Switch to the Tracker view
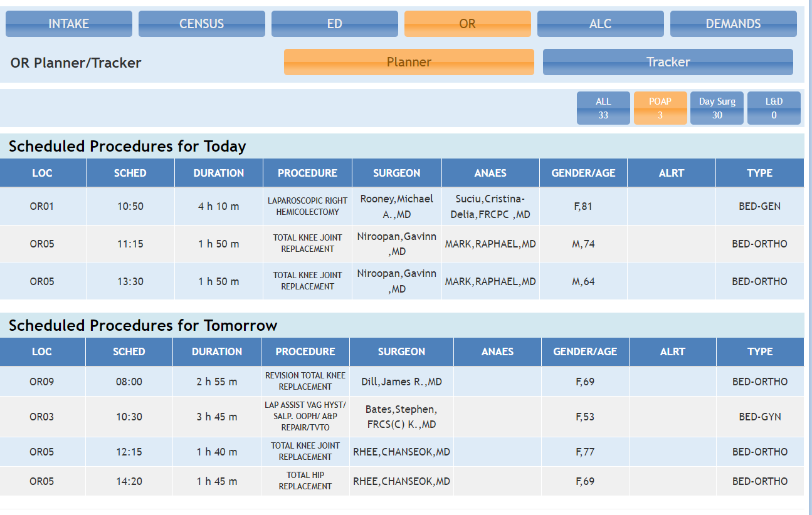812x515 pixels. click(668, 62)
